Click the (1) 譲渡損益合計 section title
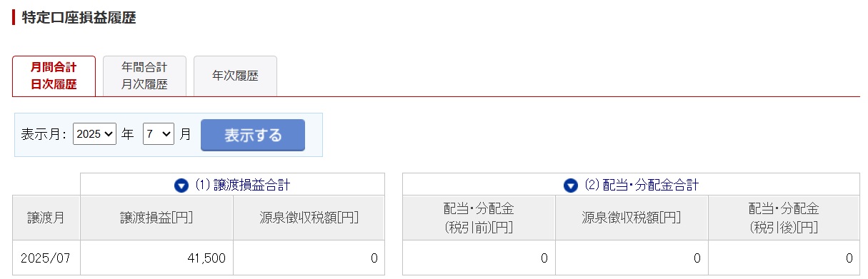Viewport: 868px width, 279px height. pos(242,186)
